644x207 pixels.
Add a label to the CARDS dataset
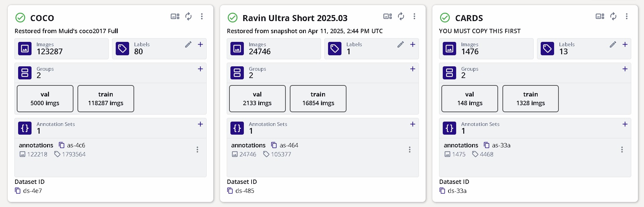coord(625,45)
